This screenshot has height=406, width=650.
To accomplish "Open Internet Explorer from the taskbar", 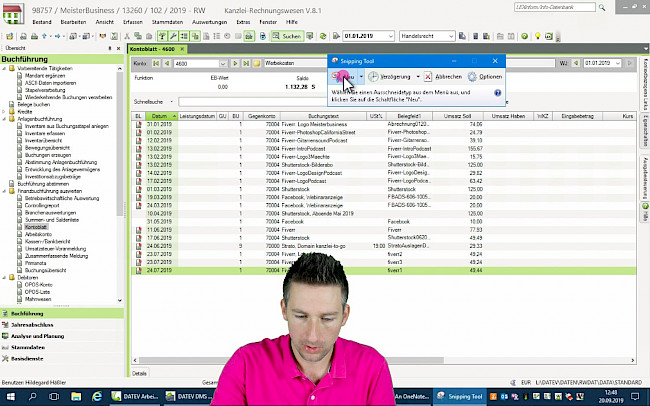I will click(x=97, y=396).
